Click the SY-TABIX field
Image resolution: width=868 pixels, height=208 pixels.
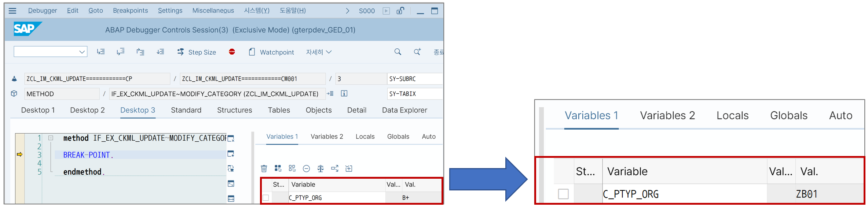[415, 94]
